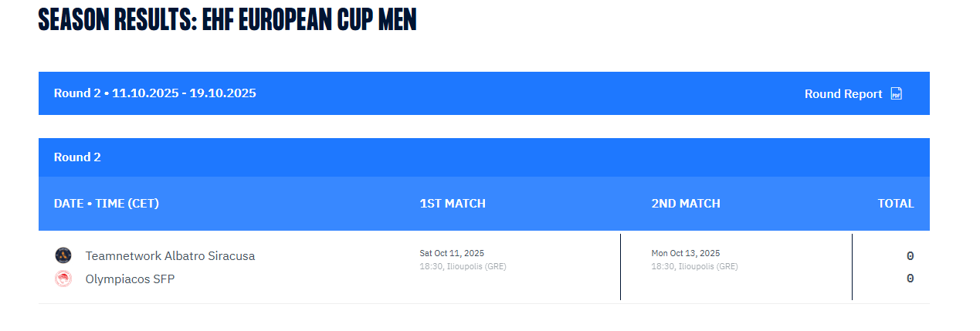The width and height of the screenshot is (980, 331).
Task: Click the first match venue 18:30, Ilioupolis text
Action: tap(463, 267)
